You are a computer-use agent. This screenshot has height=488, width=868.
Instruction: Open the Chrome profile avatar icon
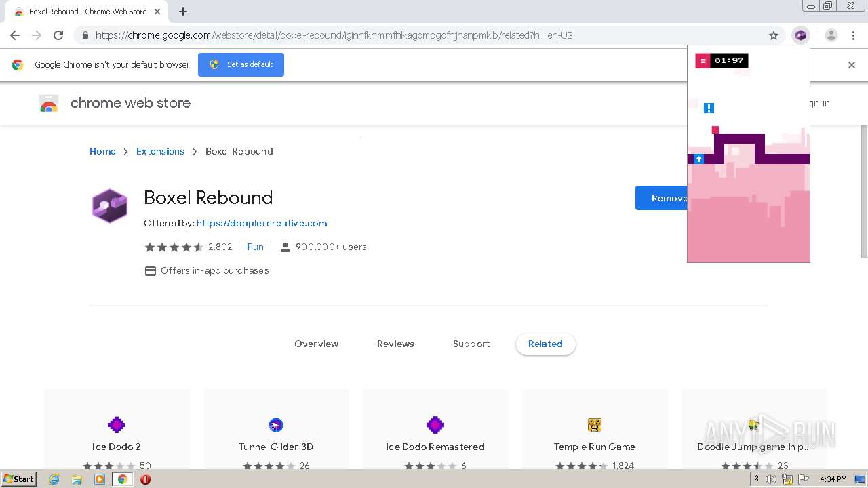click(831, 35)
